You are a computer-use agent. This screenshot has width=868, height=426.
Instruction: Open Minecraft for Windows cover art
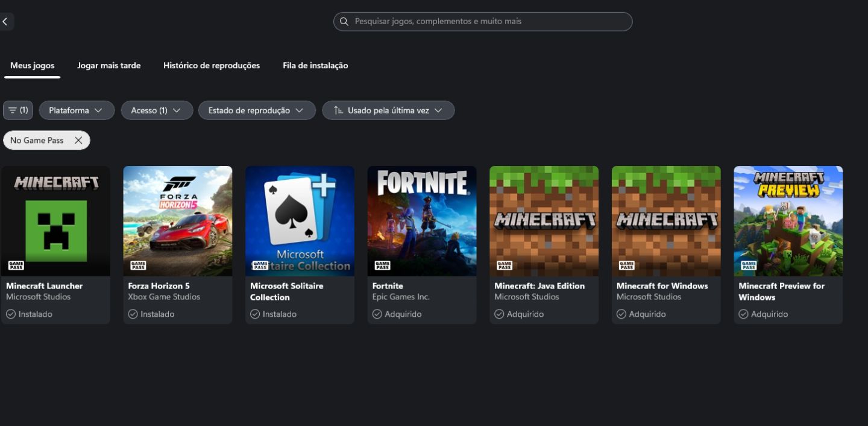(x=666, y=221)
